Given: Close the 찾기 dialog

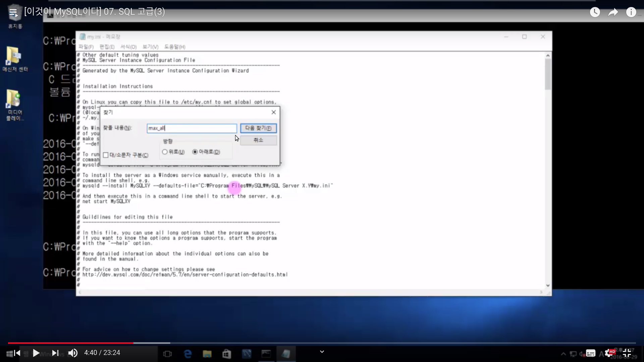Looking at the screenshot, I should click(274, 112).
